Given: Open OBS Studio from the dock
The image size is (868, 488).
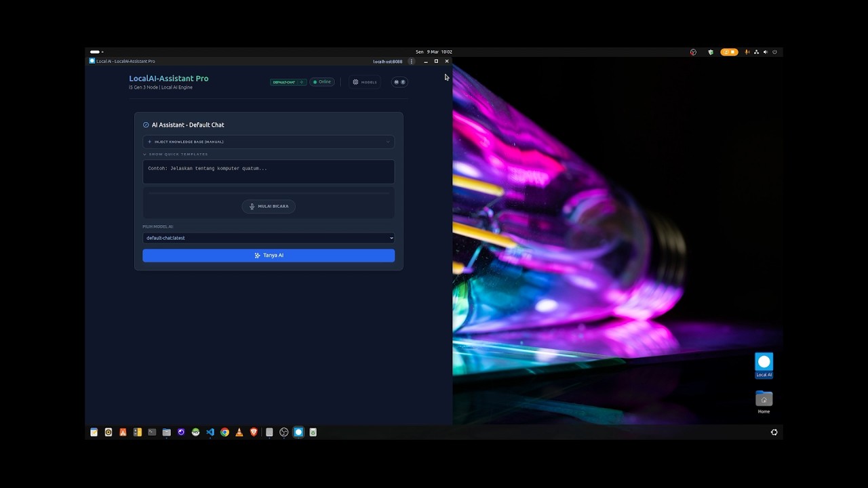Looking at the screenshot, I should [284, 432].
